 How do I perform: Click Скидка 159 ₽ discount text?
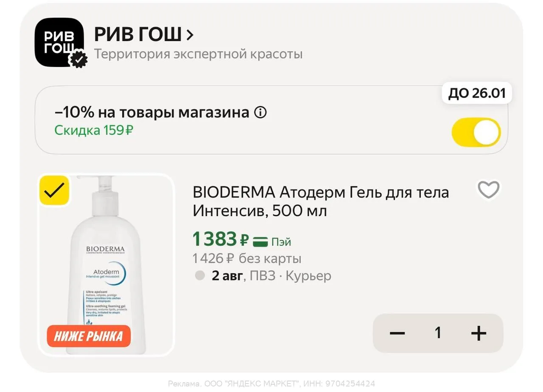point(93,131)
